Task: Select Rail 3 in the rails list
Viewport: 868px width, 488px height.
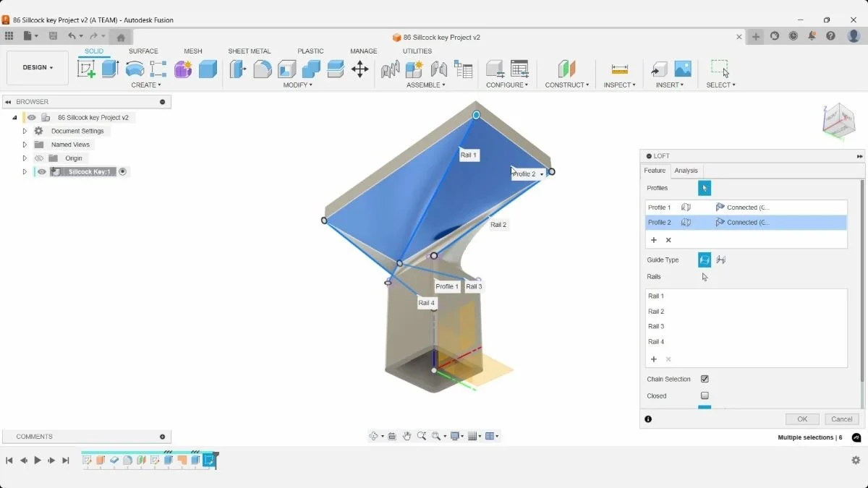Action: point(746,326)
